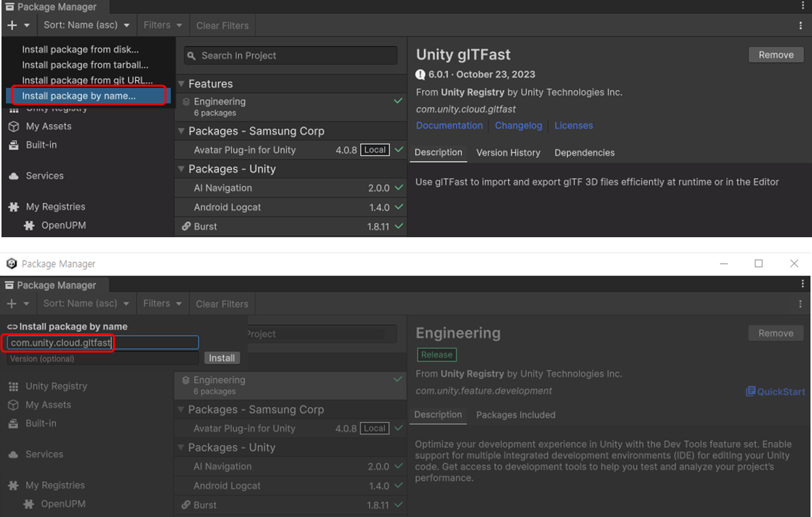Select Burst package in upper window
Image resolution: width=812 pixels, height=517 pixels.
pyautogui.click(x=290, y=227)
